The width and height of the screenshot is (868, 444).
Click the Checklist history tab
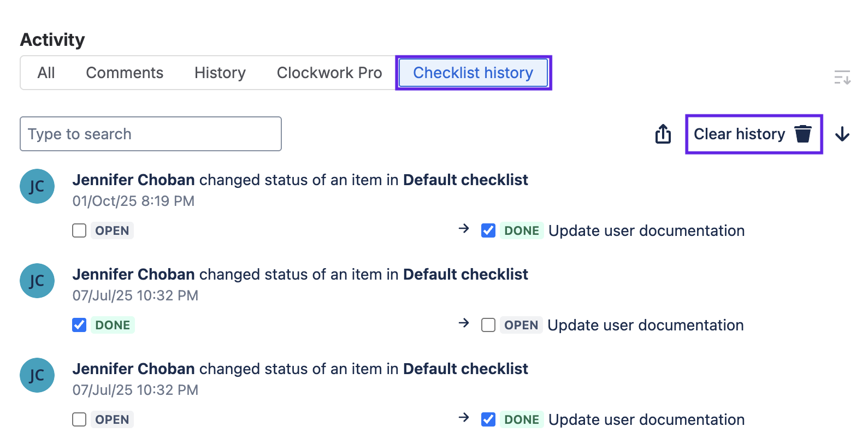click(473, 73)
